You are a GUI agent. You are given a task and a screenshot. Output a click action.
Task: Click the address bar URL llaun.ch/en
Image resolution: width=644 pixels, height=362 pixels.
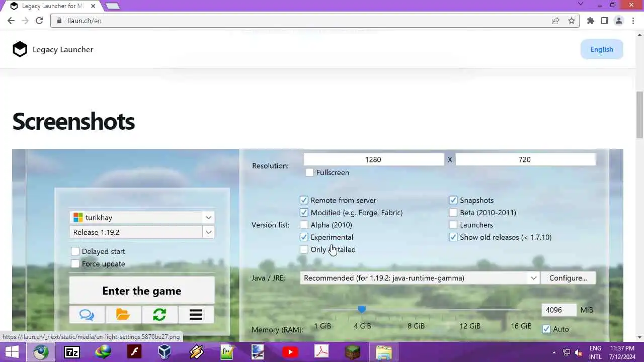(85, 21)
